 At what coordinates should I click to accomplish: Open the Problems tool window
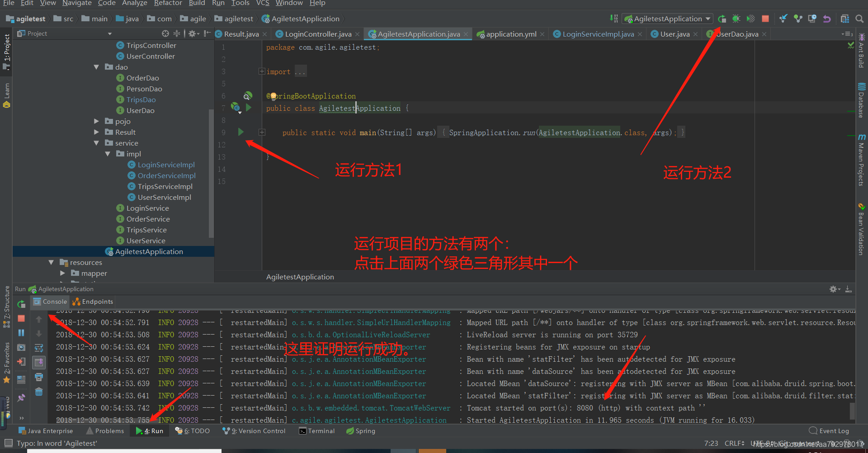[105, 431]
